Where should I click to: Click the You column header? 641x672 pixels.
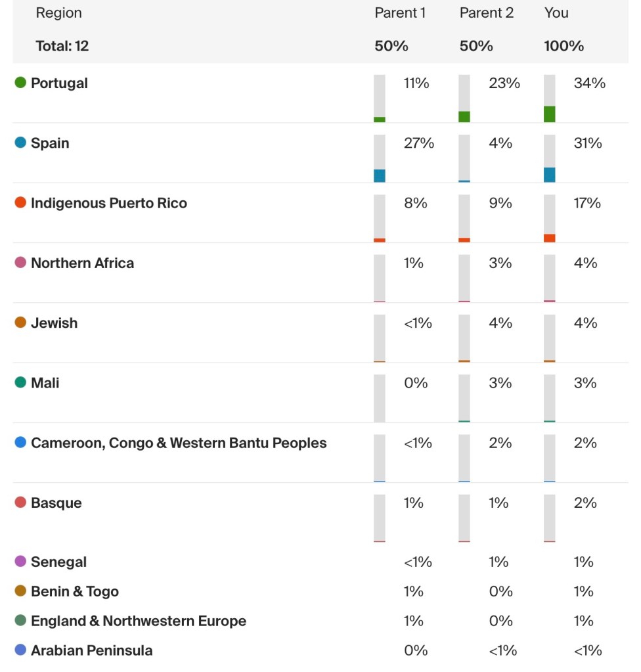[556, 13]
